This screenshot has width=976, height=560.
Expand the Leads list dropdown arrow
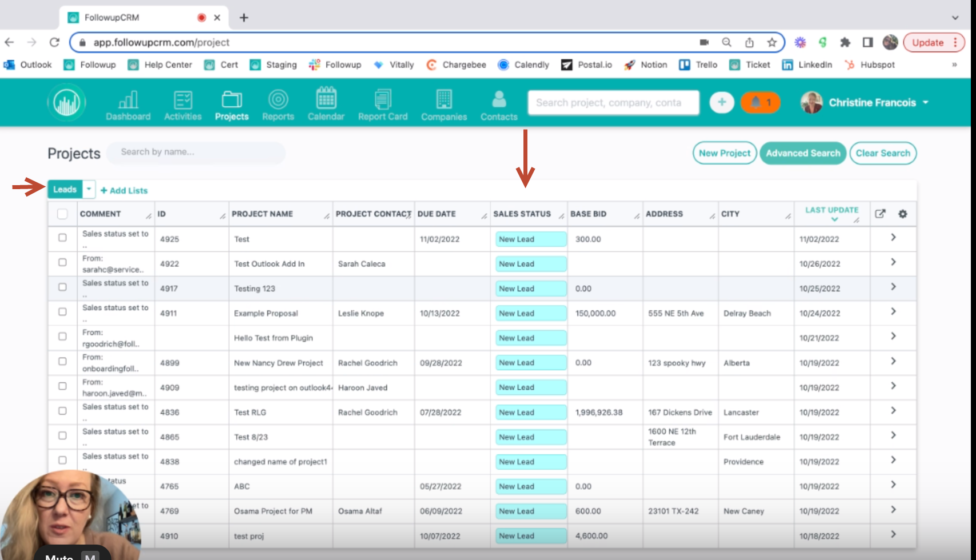89,189
